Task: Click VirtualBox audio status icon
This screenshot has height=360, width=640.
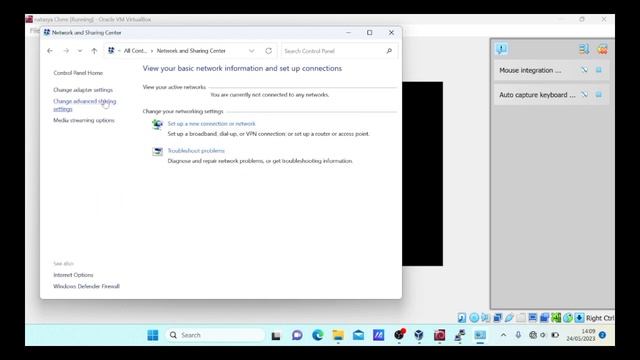Action: [485, 318]
